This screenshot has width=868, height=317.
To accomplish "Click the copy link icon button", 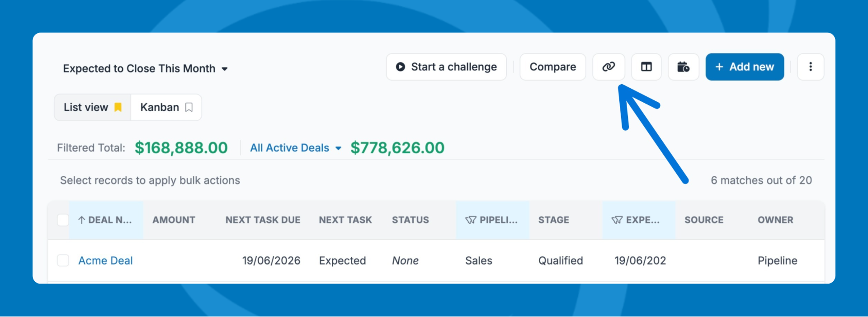I will pyautogui.click(x=609, y=67).
